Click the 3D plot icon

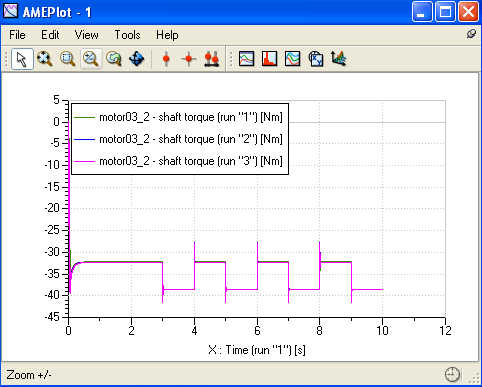339,59
